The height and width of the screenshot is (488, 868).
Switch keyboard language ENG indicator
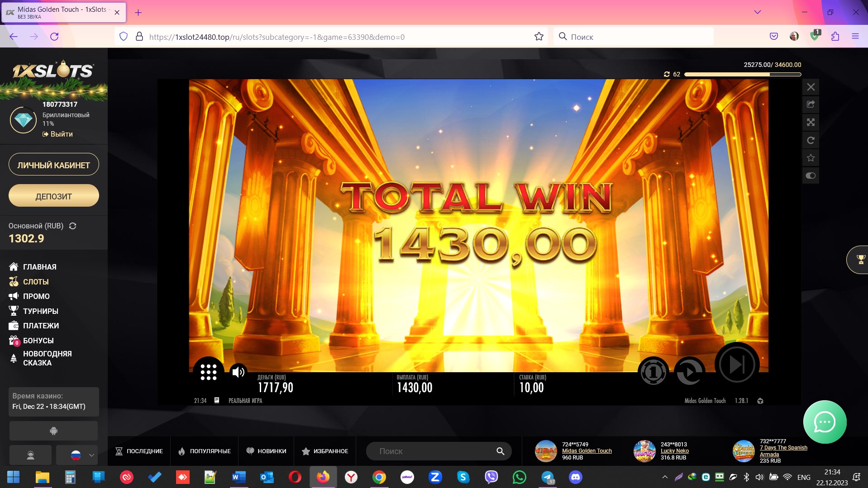[804, 477]
